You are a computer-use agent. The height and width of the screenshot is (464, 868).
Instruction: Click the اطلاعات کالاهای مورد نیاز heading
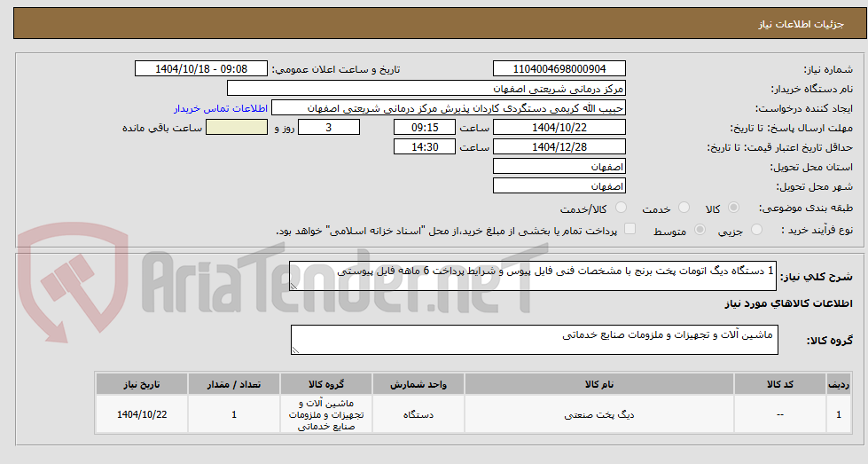(x=788, y=304)
